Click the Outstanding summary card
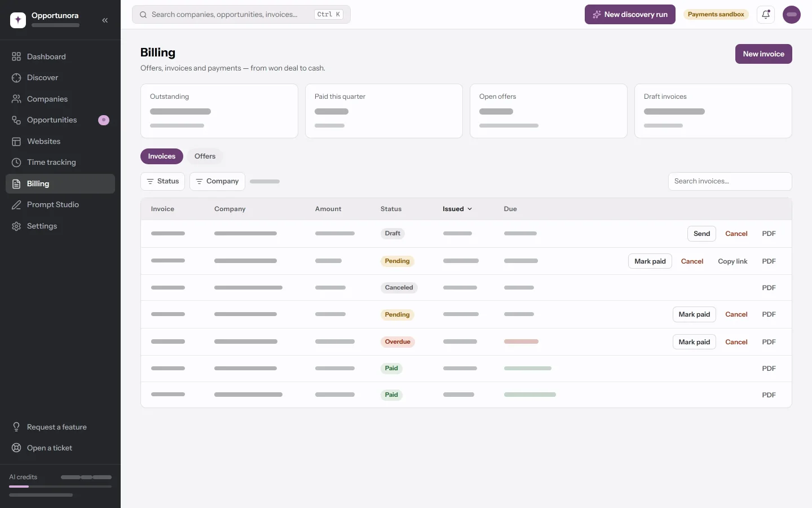Image resolution: width=812 pixels, height=508 pixels. click(219, 111)
